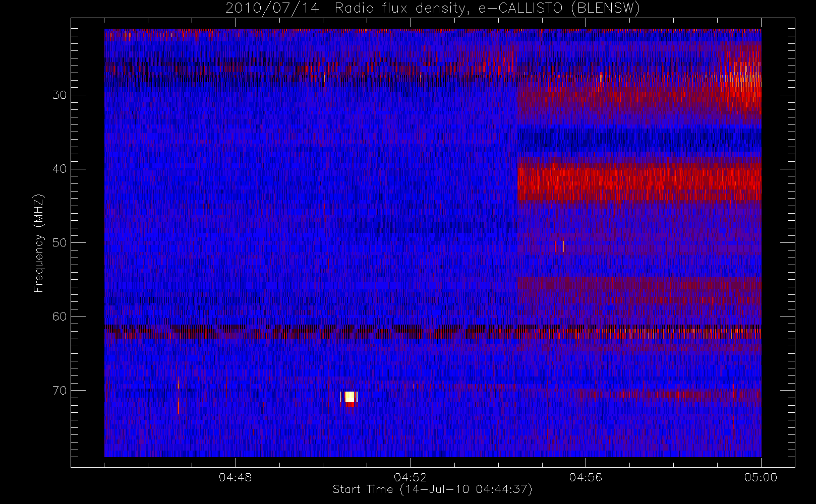Click the '05:00' time tick label
The width and height of the screenshot is (816, 504).
click(x=761, y=477)
